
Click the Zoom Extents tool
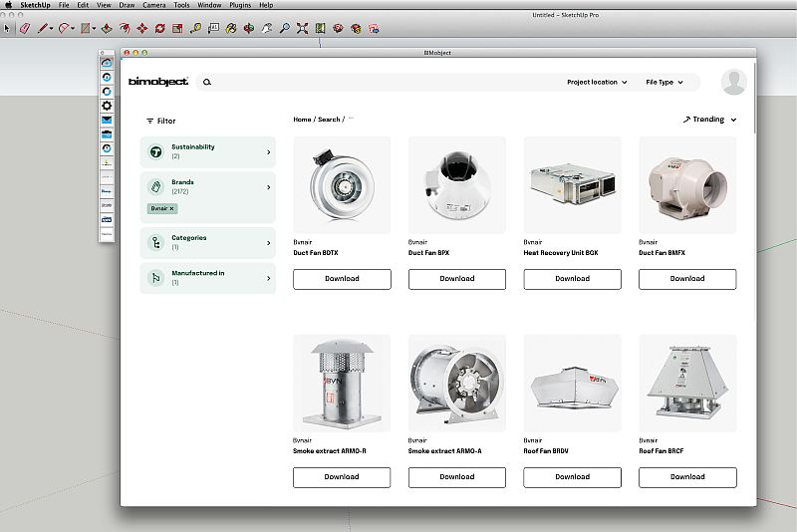click(x=303, y=29)
